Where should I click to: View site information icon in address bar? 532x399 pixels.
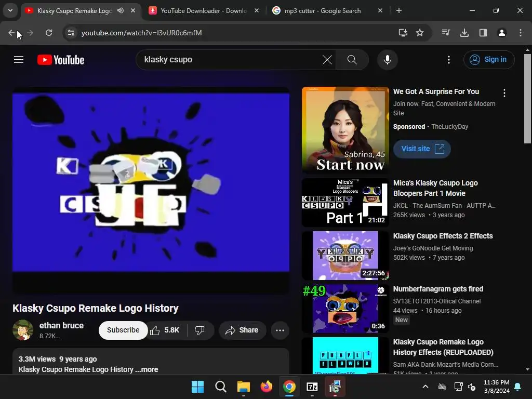click(71, 33)
